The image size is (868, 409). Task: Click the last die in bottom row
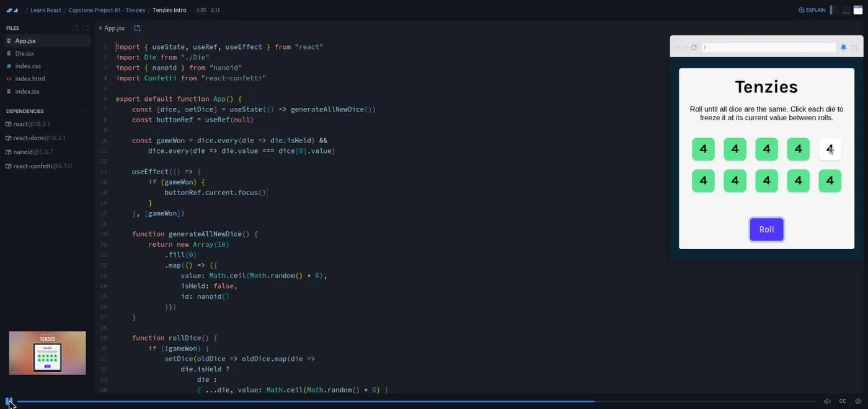point(830,180)
